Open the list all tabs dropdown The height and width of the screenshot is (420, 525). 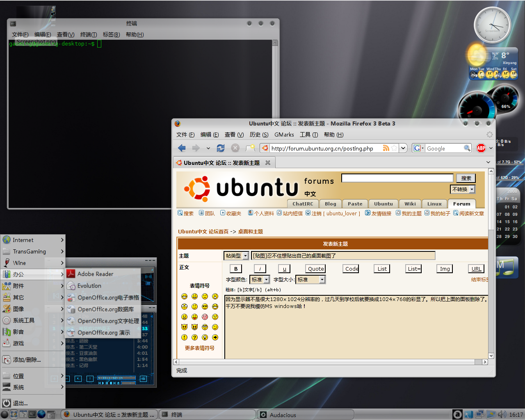pyautogui.click(x=488, y=162)
